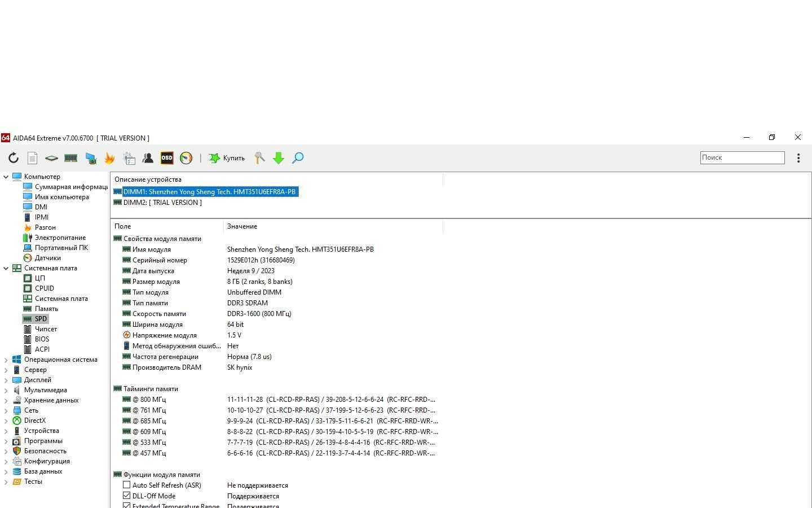Viewport: 812px width, 508px height.
Task: Click the CPU chip toolbar icon
Action: coord(51,158)
